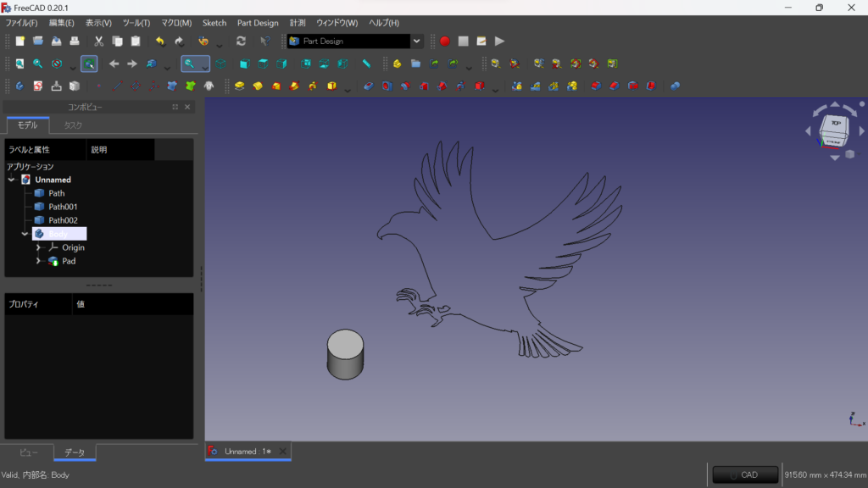Switch to Rear view cube icon
Viewport: 868px width, 488px height.
click(305, 64)
